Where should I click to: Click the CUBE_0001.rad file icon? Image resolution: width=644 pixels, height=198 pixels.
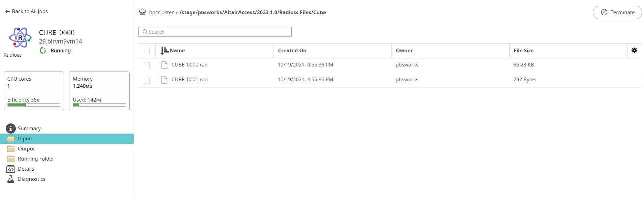[164, 80]
